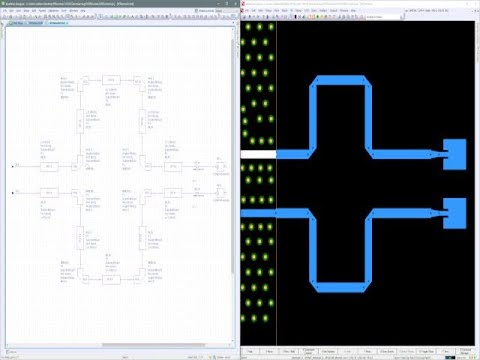Select left vertical line block of upper loop

(x=80, y=121)
